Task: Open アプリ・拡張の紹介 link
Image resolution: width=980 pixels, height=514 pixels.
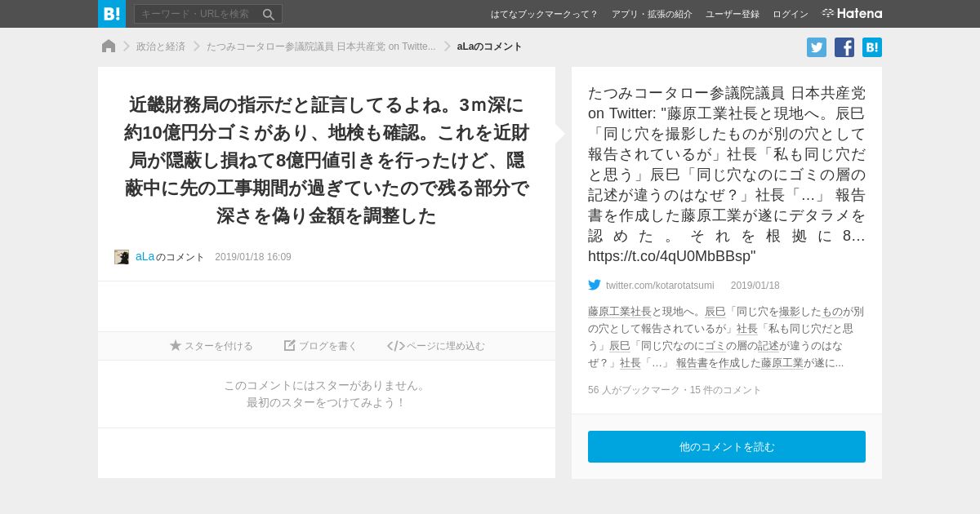Action: [652, 14]
